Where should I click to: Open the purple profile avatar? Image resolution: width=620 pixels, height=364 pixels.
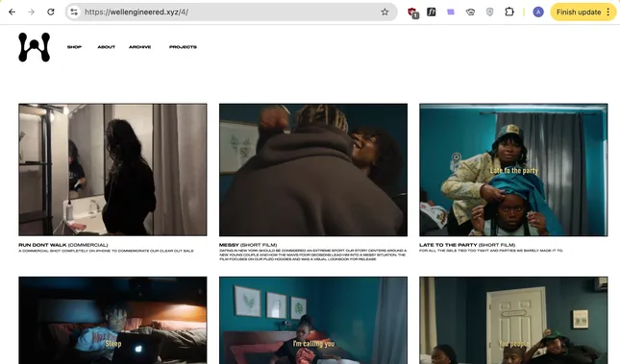click(x=538, y=12)
